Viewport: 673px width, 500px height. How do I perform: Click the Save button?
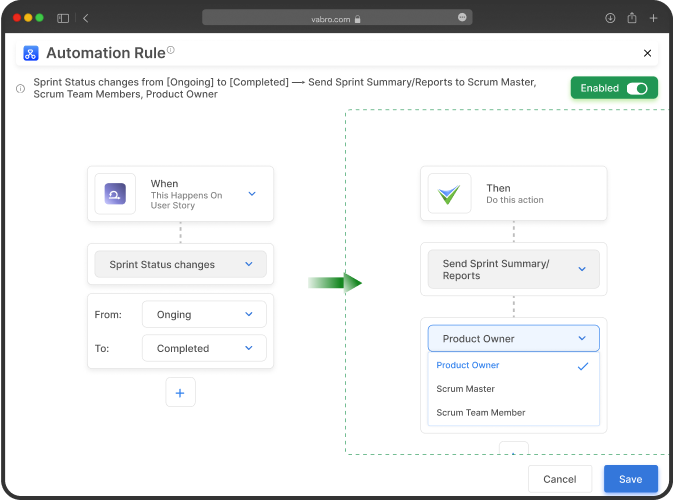pyautogui.click(x=631, y=479)
